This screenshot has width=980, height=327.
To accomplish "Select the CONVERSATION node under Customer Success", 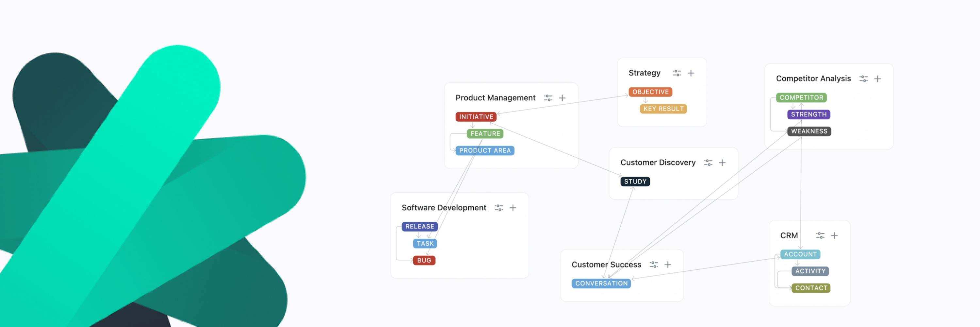I will coord(601,283).
